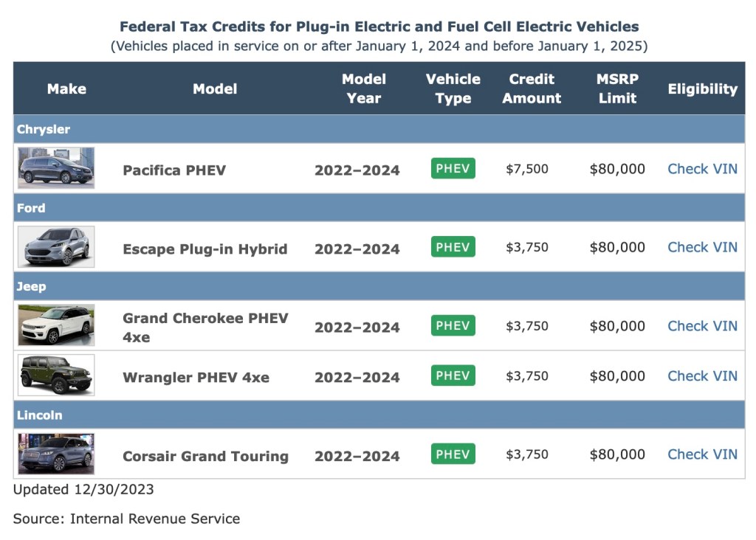Check VIN for the Pacifica PHEV
The width and height of the screenshot is (756, 540).
[x=702, y=169]
